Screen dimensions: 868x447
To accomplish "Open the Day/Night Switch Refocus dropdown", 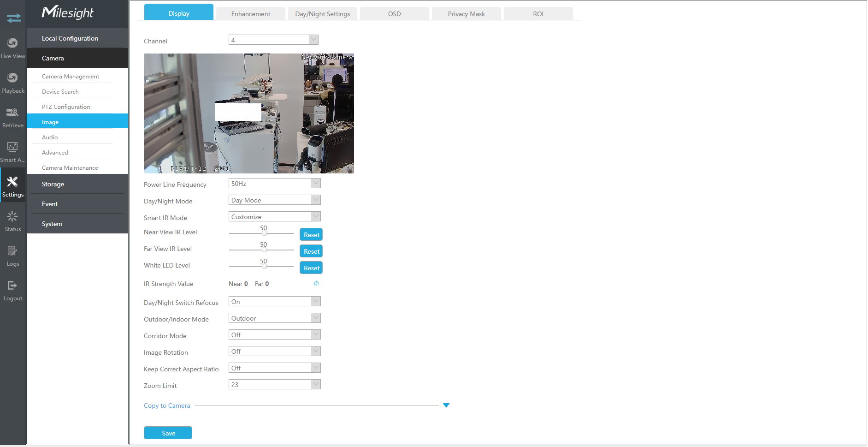I will click(x=274, y=302).
